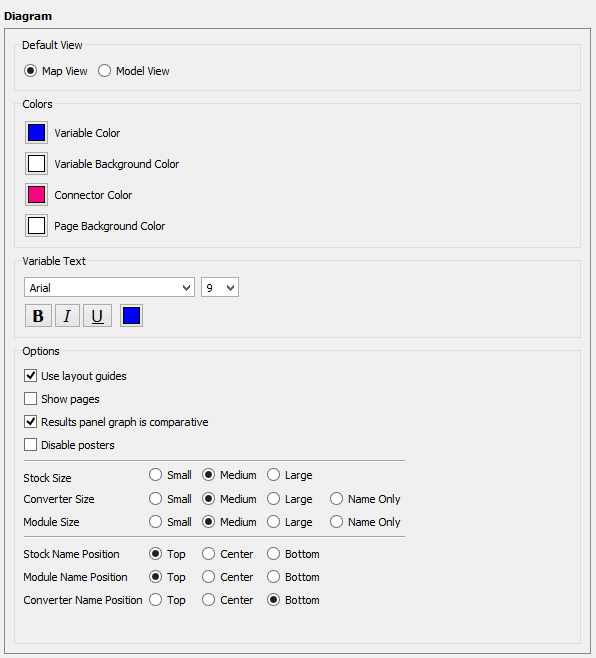
Task: Check Disable posters option
Action: click(30, 444)
